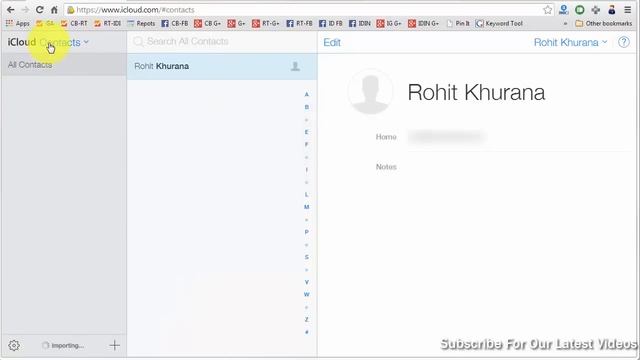Click the card icon on Rohit Khurana row
The height and width of the screenshot is (360, 640).
pos(295,66)
